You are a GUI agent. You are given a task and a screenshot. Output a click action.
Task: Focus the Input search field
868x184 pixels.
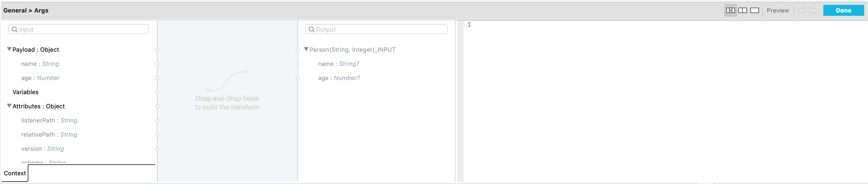(x=78, y=29)
